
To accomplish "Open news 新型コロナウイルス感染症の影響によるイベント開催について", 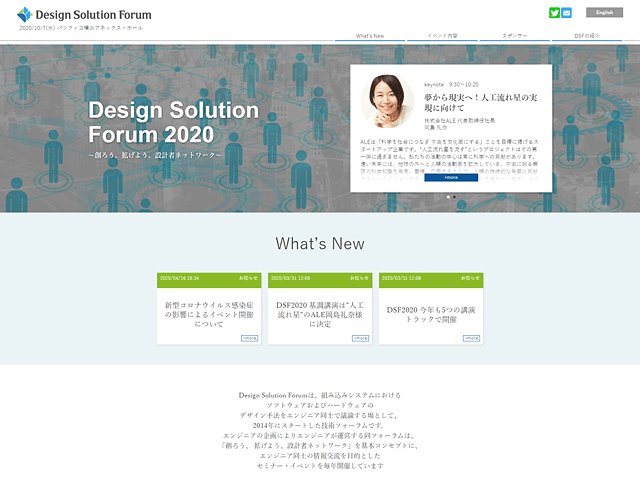I will point(209,314).
